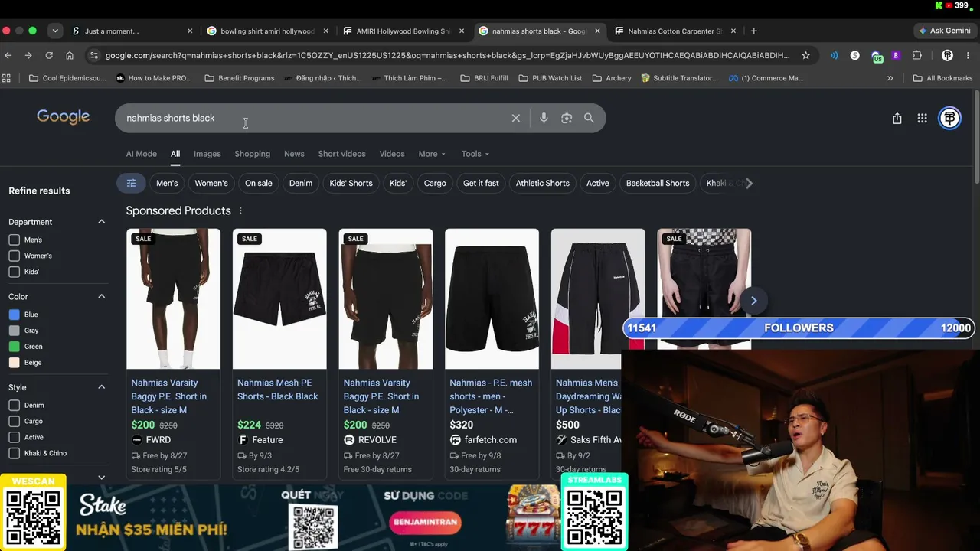Click the Ask Gemini button
The image size is (980, 551).
click(945, 31)
